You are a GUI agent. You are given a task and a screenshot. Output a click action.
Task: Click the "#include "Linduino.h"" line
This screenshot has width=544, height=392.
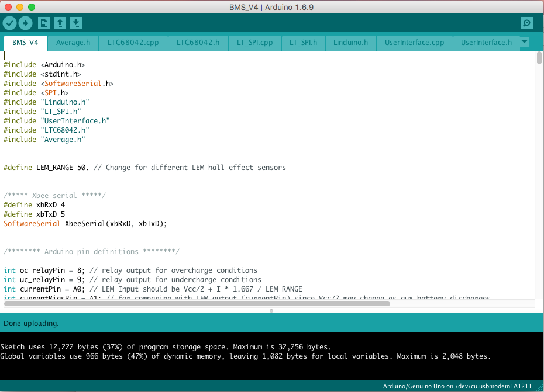pyautogui.click(x=46, y=102)
